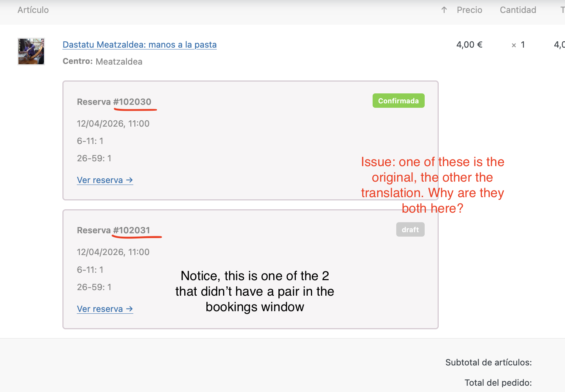Open the "Dastatu Meatzaldea: manos a la pasta" link

(x=140, y=45)
